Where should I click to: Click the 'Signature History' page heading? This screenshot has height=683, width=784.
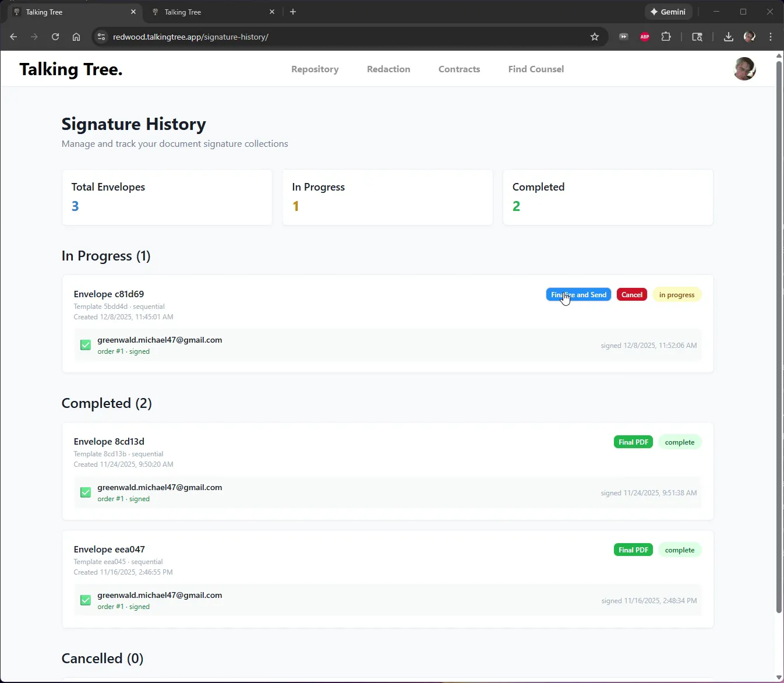[134, 124]
